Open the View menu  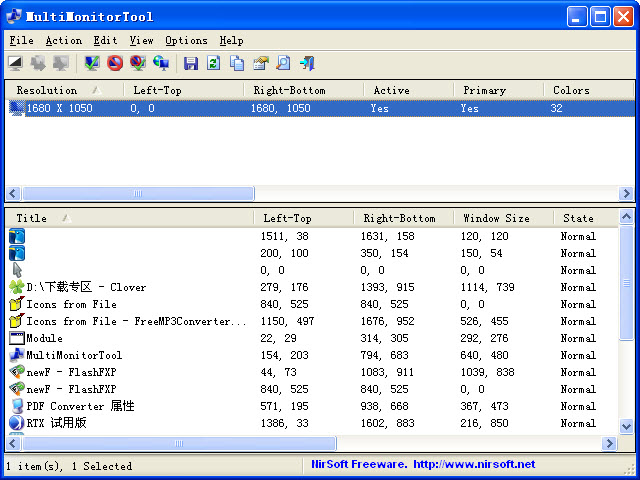point(141,41)
